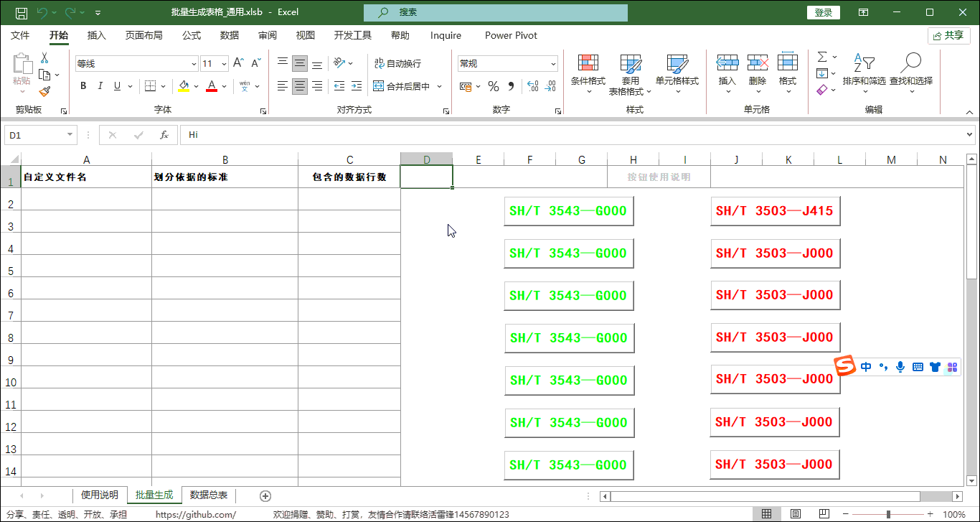Viewport: 980px width, 522px height.
Task: Click the Merge and Center icon
Action: pyautogui.click(x=380, y=86)
